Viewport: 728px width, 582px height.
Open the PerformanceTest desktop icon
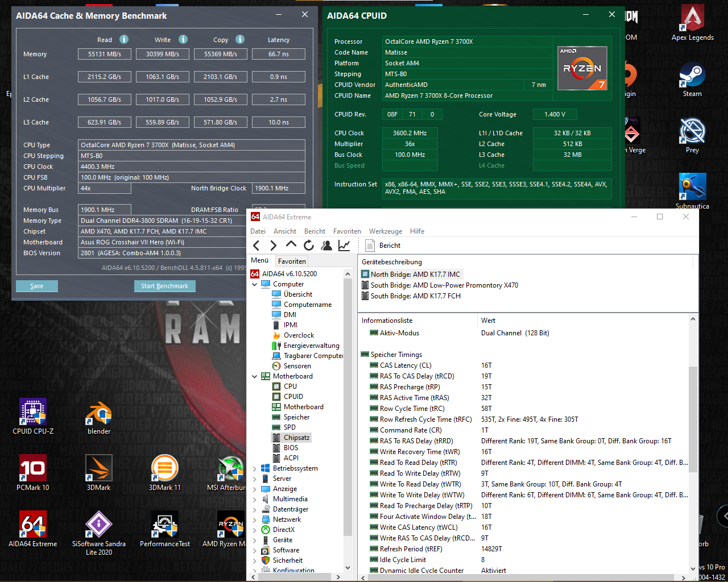click(165, 529)
